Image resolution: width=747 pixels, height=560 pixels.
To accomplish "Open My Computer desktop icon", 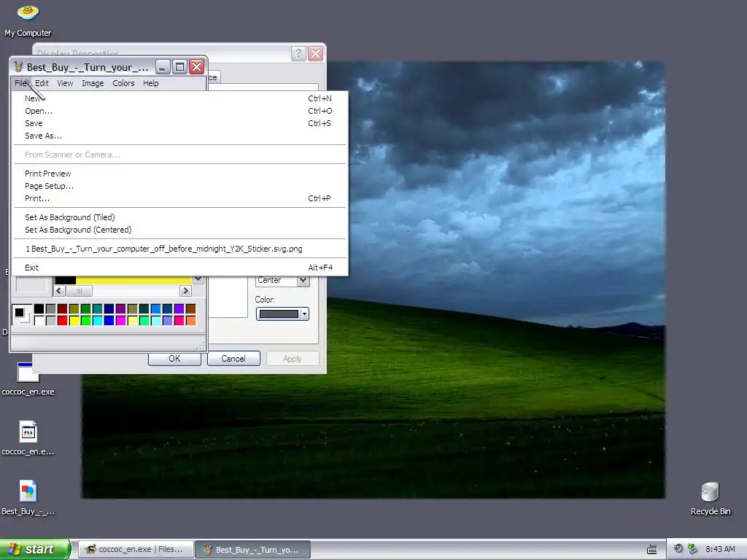I will pyautogui.click(x=28, y=20).
